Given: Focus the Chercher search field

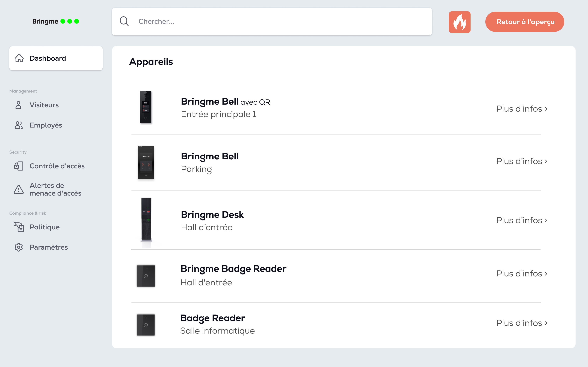Looking at the screenshot, I should coord(272,21).
